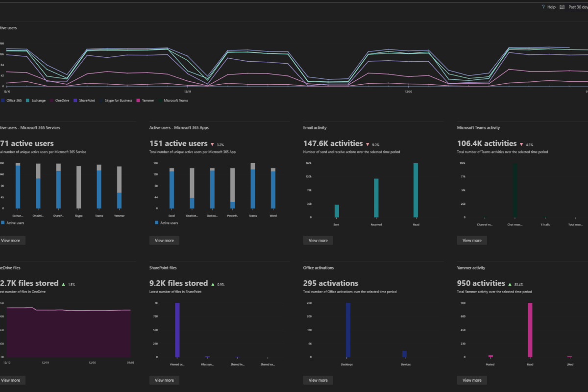The width and height of the screenshot is (588, 392).
Task: Click View more under Email activity
Action: (318, 241)
